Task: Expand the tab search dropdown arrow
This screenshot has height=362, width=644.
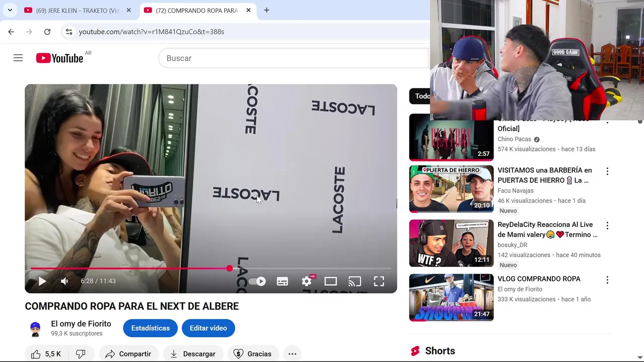Action: point(10,10)
